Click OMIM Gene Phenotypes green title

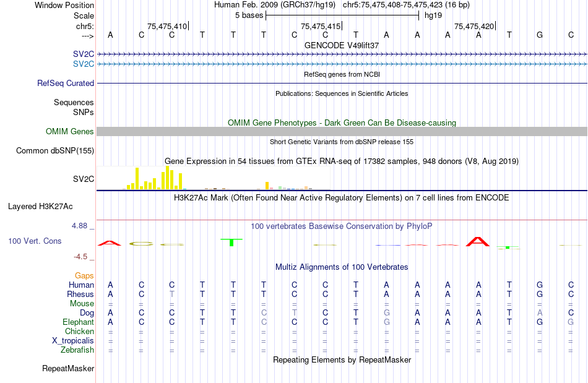[x=342, y=123]
